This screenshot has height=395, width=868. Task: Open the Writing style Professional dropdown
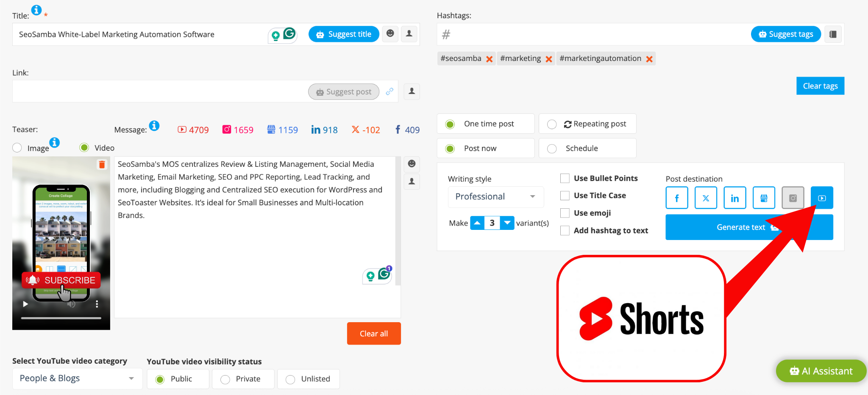coord(496,197)
